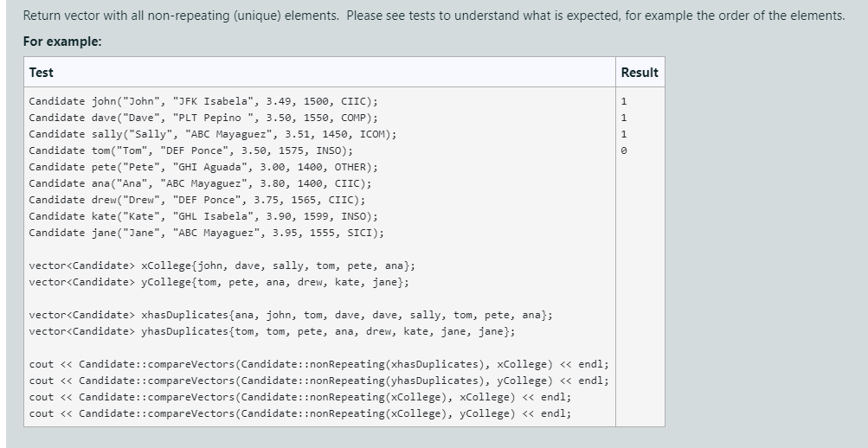868x448 pixels.
Task: Click the 'Test' column header
Action: [x=41, y=73]
